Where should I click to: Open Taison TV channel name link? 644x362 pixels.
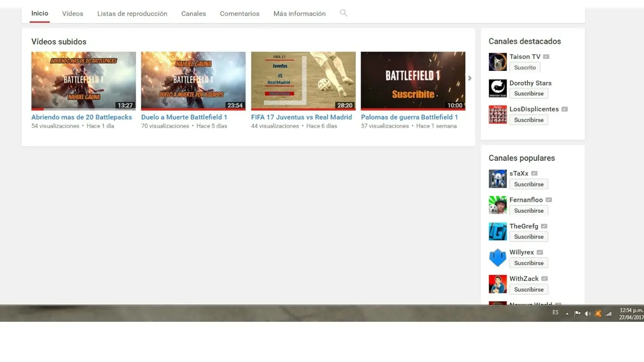(525, 57)
